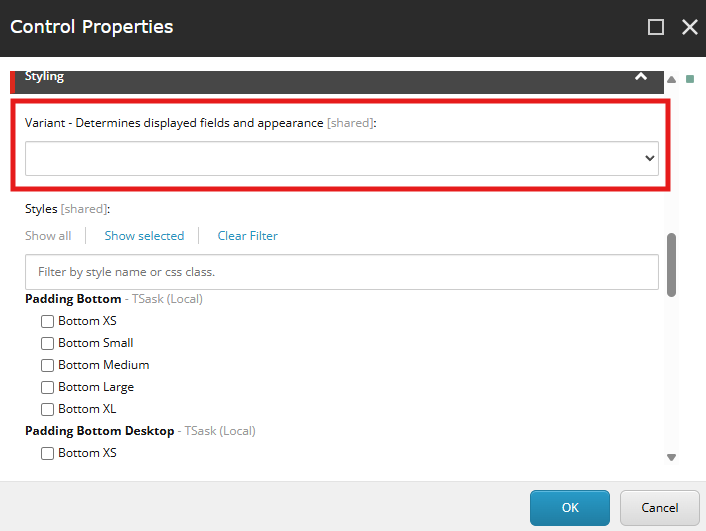This screenshot has height=531, width=706.
Task: Click the vertical scrollbar thumb
Action: 672,265
